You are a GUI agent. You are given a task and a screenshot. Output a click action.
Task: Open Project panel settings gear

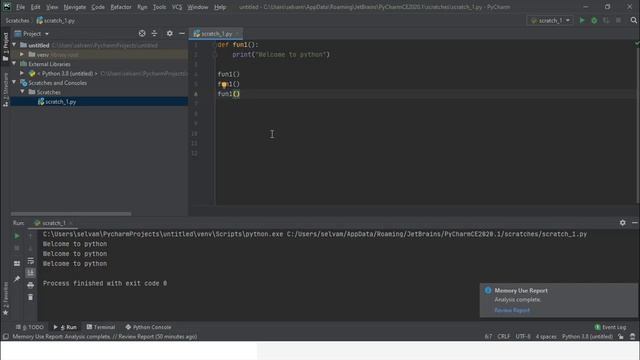[169, 33]
